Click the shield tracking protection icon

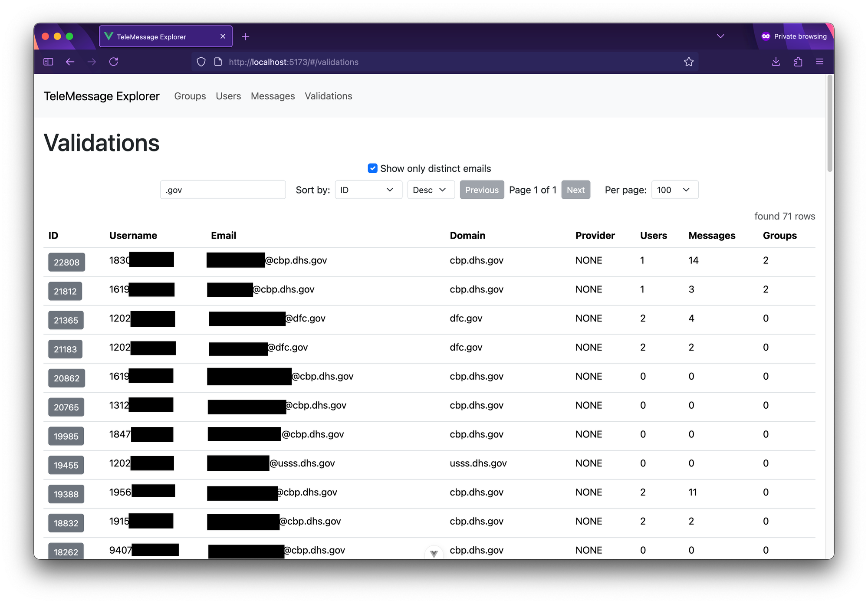tap(201, 62)
